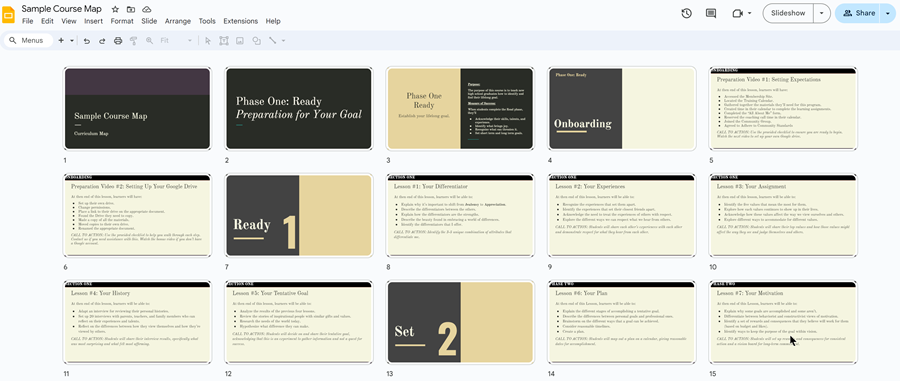Click the Slideshow button
The image size is (900, 381).
[788, 13]
